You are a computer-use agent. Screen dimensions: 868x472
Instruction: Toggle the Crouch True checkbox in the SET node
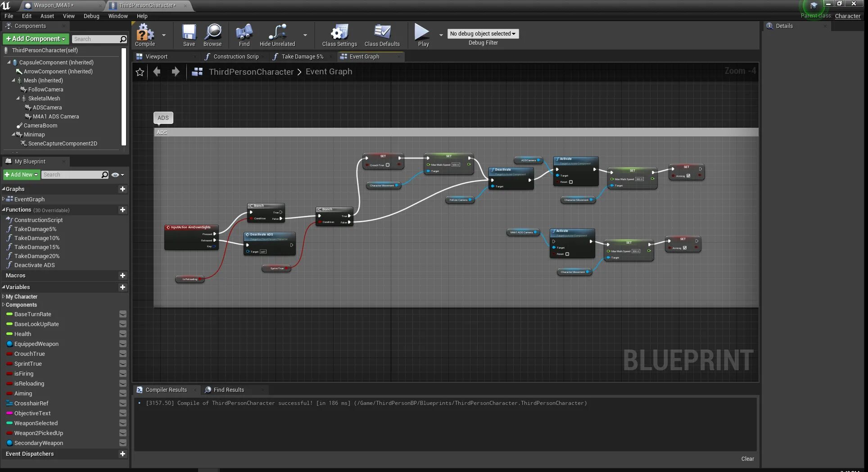click(388, 165)
